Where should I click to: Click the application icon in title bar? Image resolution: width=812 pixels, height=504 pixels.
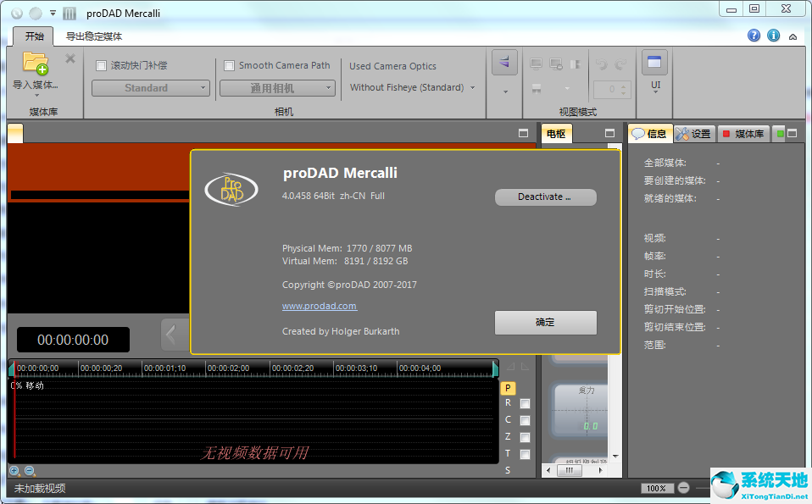[70, 14]
